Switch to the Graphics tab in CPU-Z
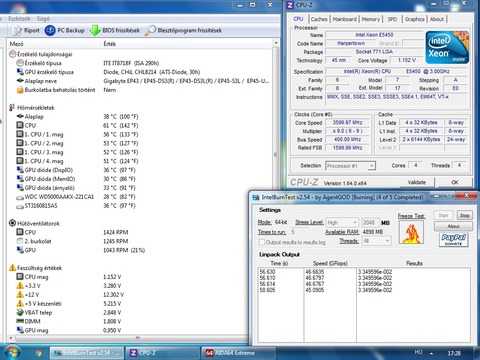Viewport: 480px width, 360px height. tap(415, 19)
